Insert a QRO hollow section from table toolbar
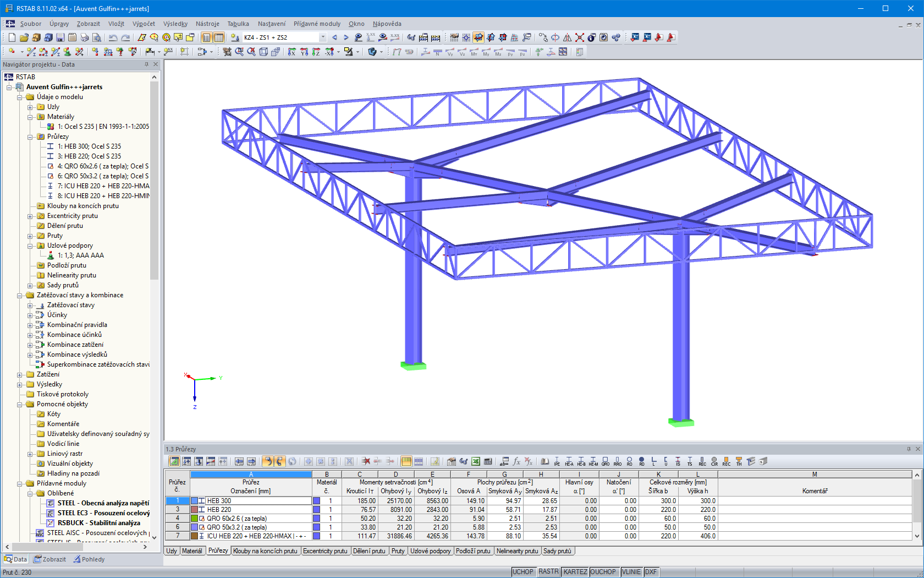This screenshot has height=578, width=924. (x=606, y=461)
